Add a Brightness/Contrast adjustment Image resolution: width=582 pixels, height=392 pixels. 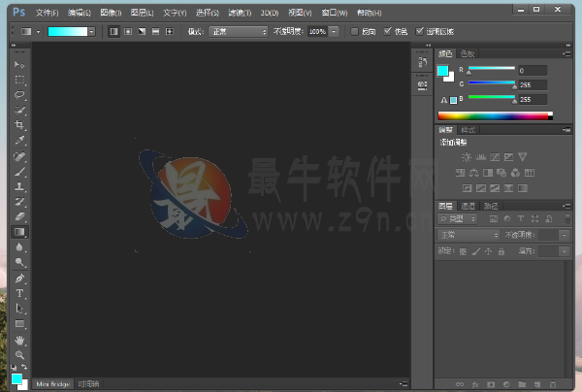point(467,157)
